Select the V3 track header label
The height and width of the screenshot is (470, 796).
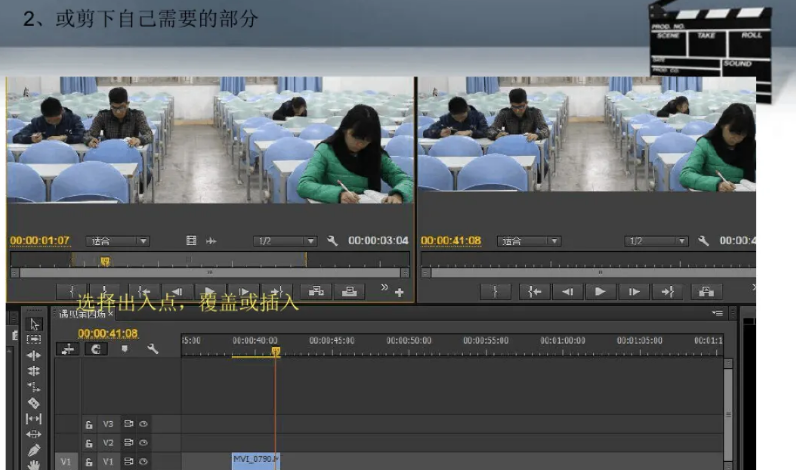point(108,424)
